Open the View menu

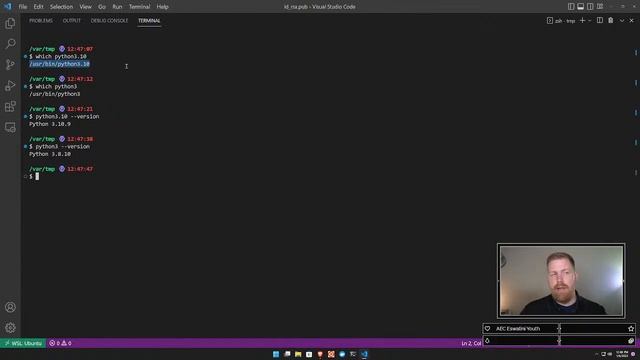click(85, 7)
